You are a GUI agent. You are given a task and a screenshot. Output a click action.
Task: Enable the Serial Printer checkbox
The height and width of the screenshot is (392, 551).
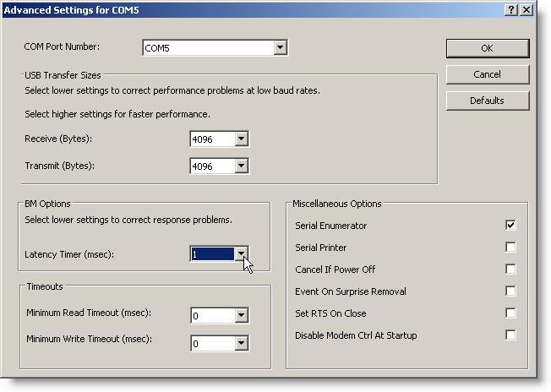pyautogui.click(x=510, y=248)
